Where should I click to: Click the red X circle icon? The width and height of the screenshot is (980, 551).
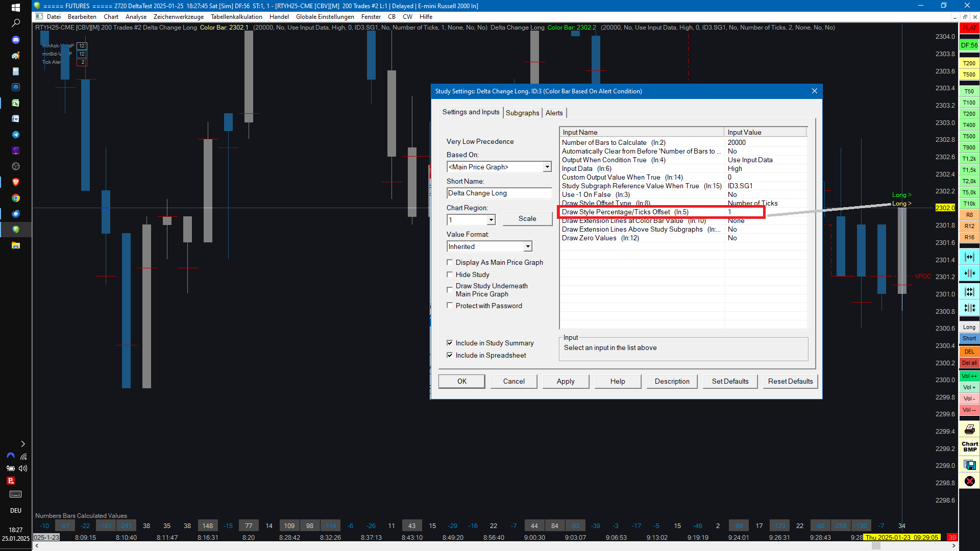click(969, 481)
